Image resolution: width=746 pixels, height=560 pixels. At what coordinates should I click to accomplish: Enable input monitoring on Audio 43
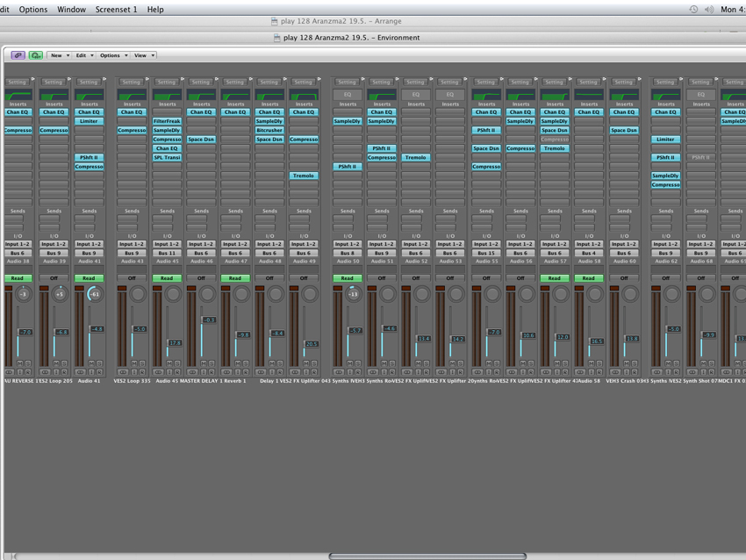[x=134, y=372]
